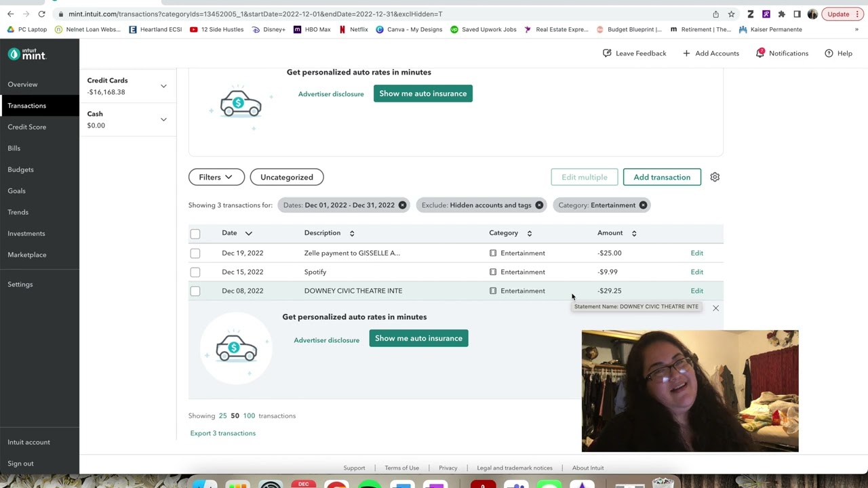Click the category icon for Zelle payment row
The image size is (868, 488).
tap(493, 253)
